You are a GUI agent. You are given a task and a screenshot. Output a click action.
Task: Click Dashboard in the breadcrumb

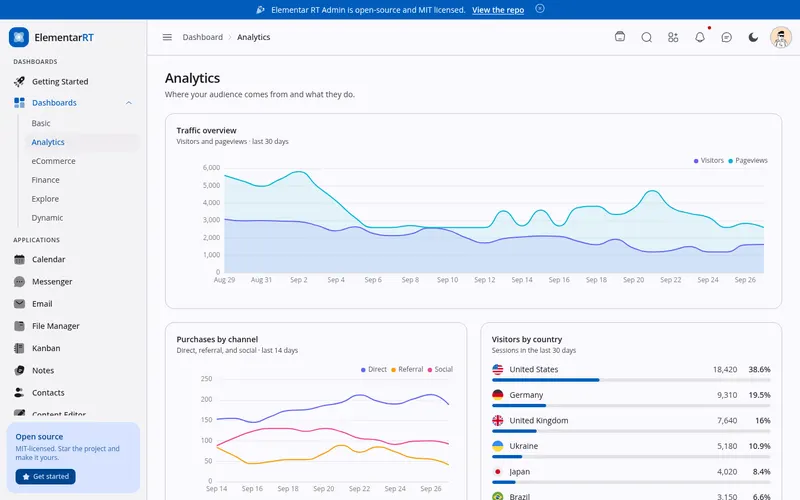point(203,37)
